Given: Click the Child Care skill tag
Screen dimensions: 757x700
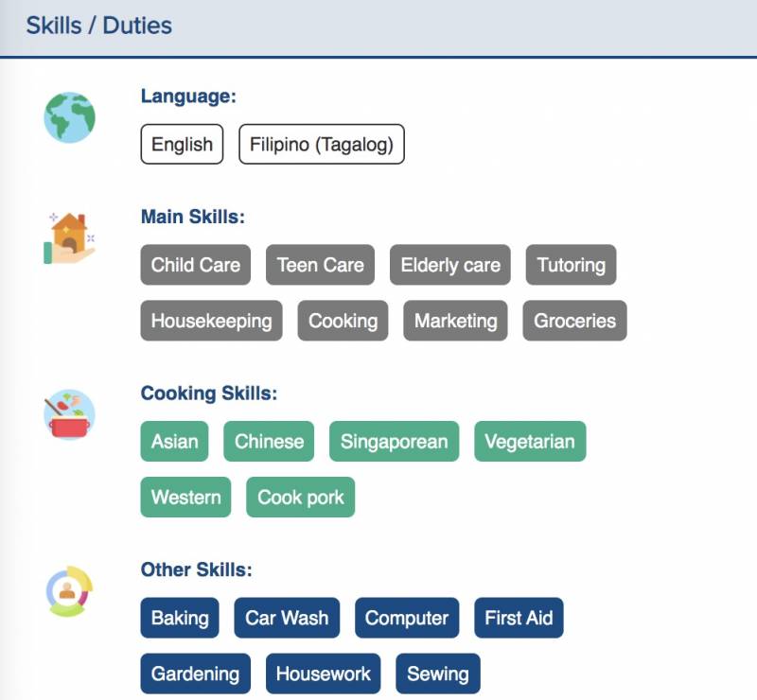Looking at the screenshot, I should coord(196,265).
